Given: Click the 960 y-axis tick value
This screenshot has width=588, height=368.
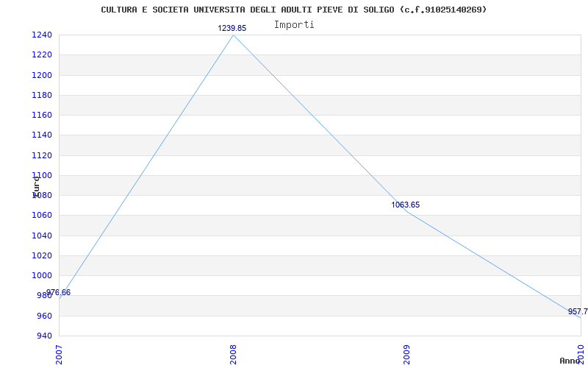Looking at the screenshot, I should tap(44, 316).
